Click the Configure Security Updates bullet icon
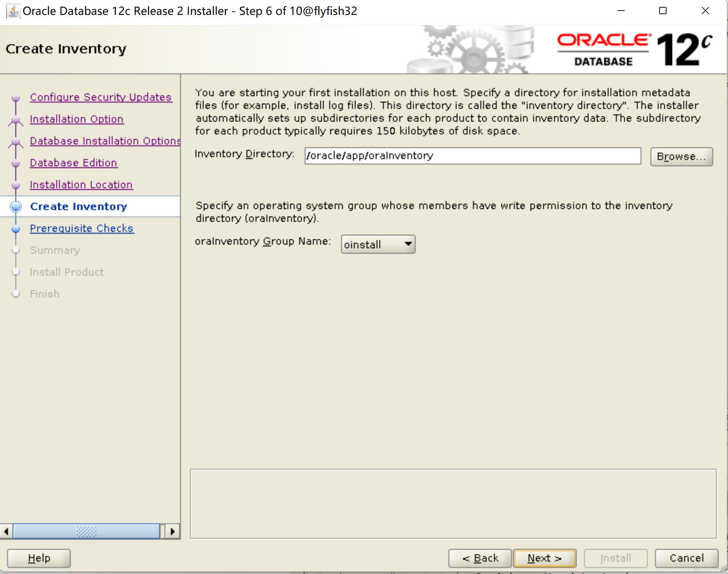Screen dimensions: 728x574 [x=16, y=98]
